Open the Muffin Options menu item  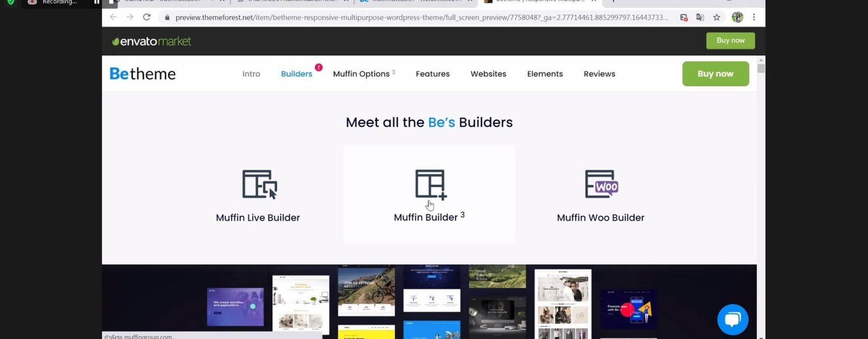pos(364,74)
